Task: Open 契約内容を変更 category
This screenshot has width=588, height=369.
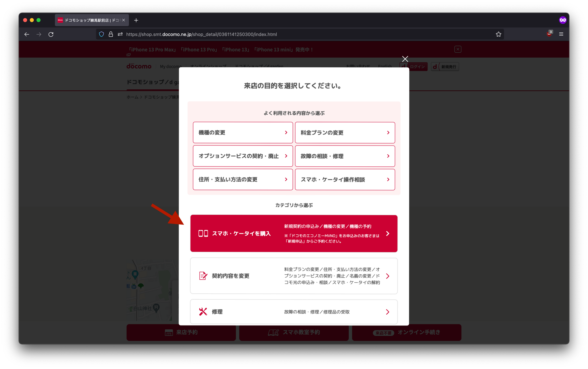Action: pyautogui.click(x=294, y=276)
